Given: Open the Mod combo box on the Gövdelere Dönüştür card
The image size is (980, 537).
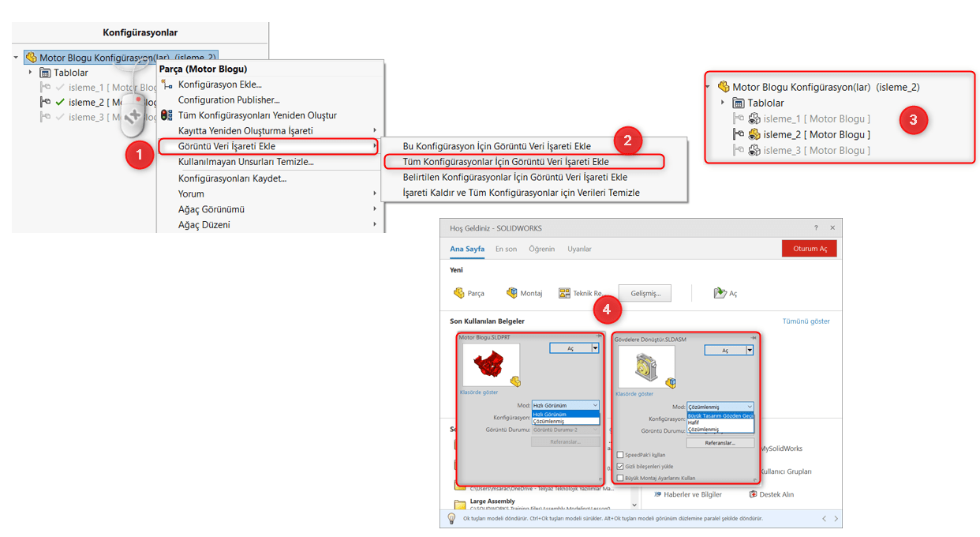Looking at the screenshot, I should tap(720, 407).
